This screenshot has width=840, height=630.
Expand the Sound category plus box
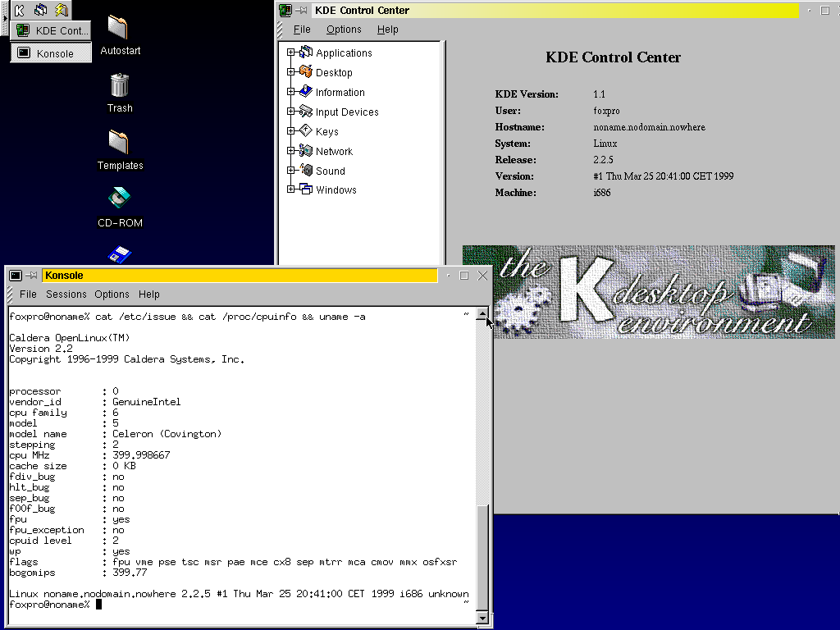pyautogui.click(x=290, y=171)
